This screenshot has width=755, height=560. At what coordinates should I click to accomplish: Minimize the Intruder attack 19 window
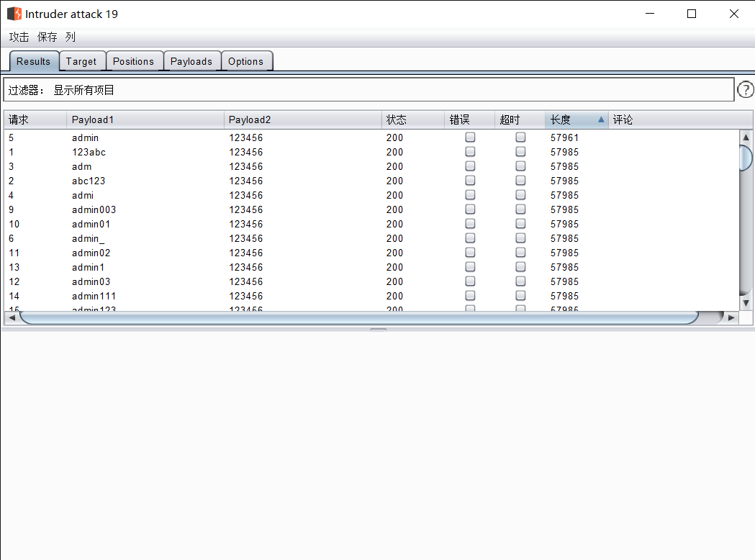pyautogui.click(x=649, y=14)
